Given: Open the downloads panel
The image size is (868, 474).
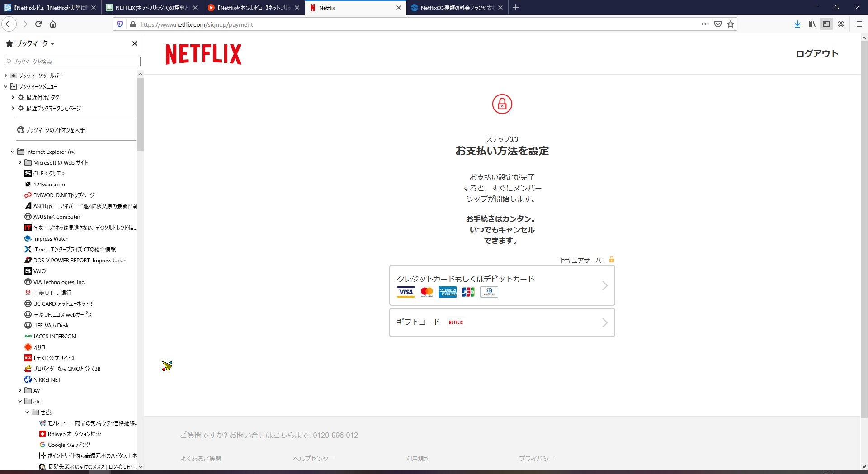Looking at the screenshot, I should pyautogui.click(x=797, y=24).
